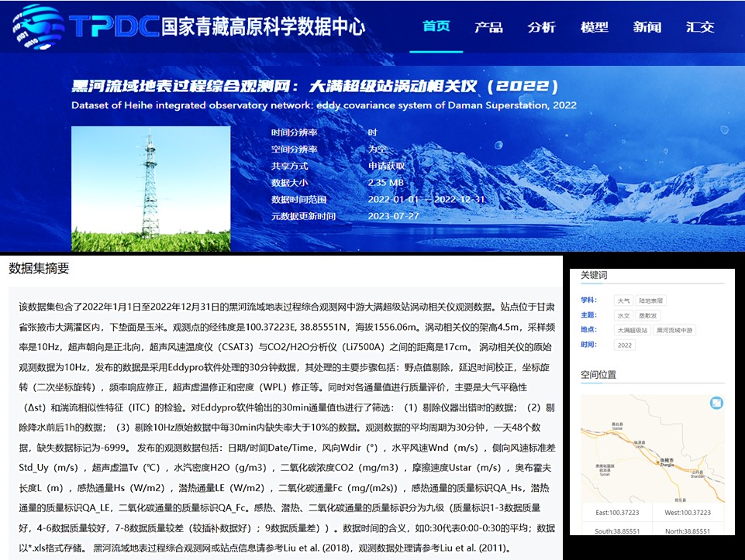Viewport: 745px width, 560px height.
Task: Click the observation tower thumbnail image
Action: tap(150, 188)
